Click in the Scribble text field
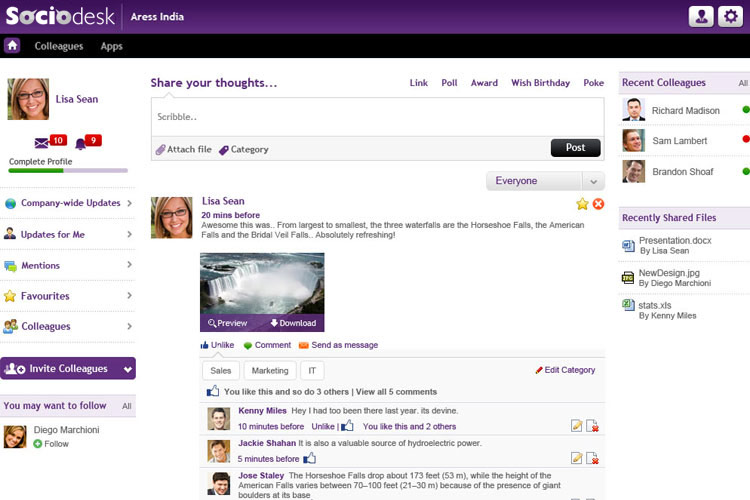 (377, 117)
